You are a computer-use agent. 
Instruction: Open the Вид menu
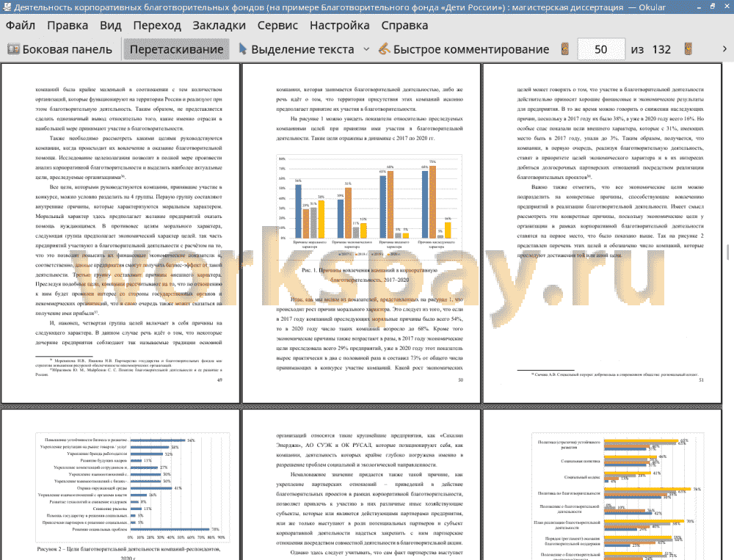click(111, 25)
